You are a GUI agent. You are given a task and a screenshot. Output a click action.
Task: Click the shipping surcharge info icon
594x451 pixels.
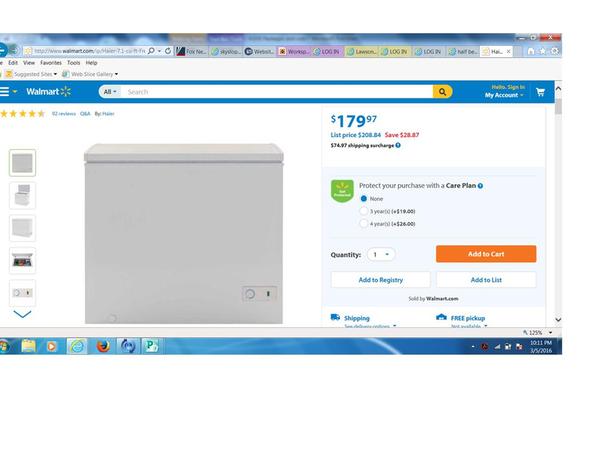[x=398, y=145]
